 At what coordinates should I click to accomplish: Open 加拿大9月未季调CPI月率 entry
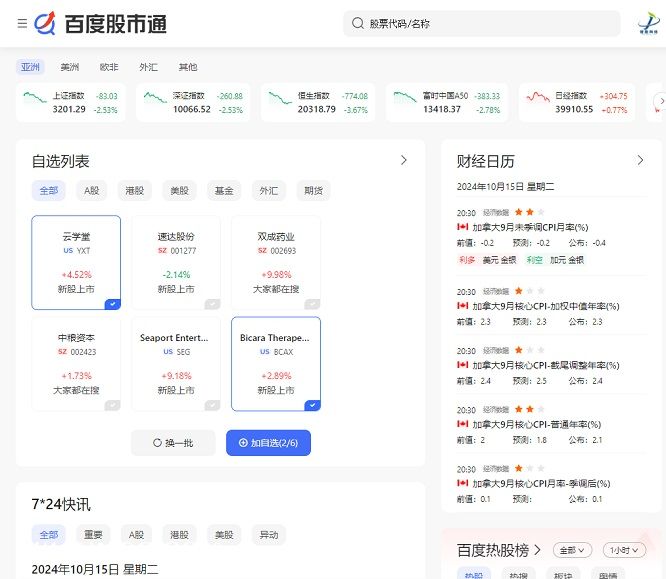pos(531,227)
